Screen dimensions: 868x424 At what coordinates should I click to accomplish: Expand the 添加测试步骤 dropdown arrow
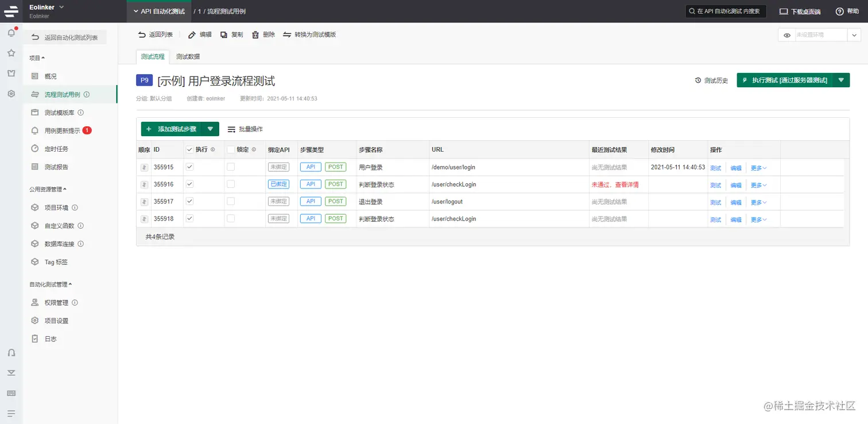[210, 129]
